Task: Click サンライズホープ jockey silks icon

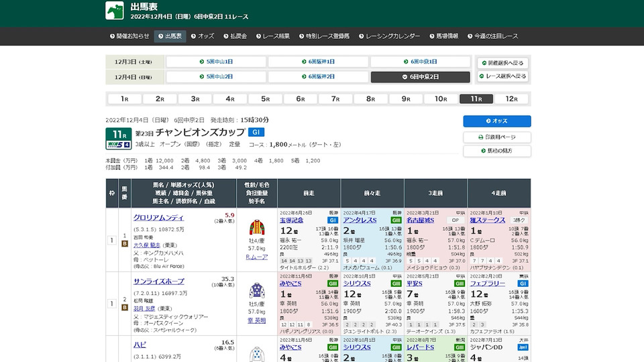Action: tap(257, 290)
